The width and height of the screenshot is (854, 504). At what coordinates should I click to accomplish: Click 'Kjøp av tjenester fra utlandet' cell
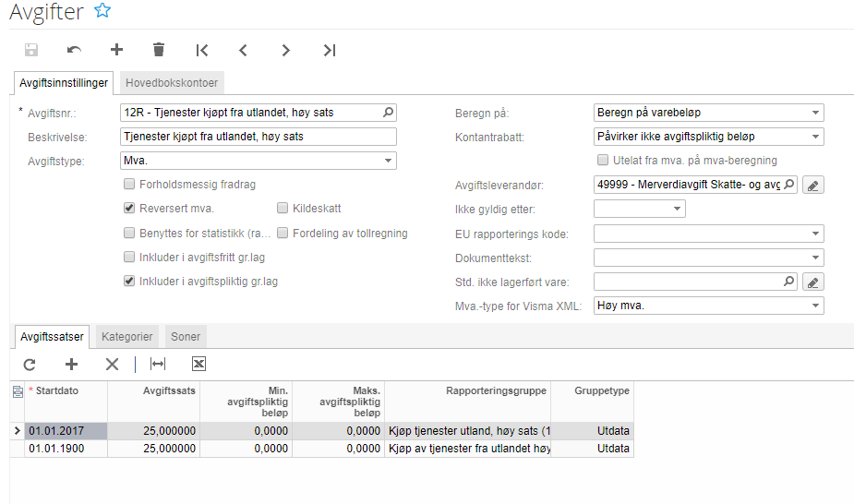468,449
